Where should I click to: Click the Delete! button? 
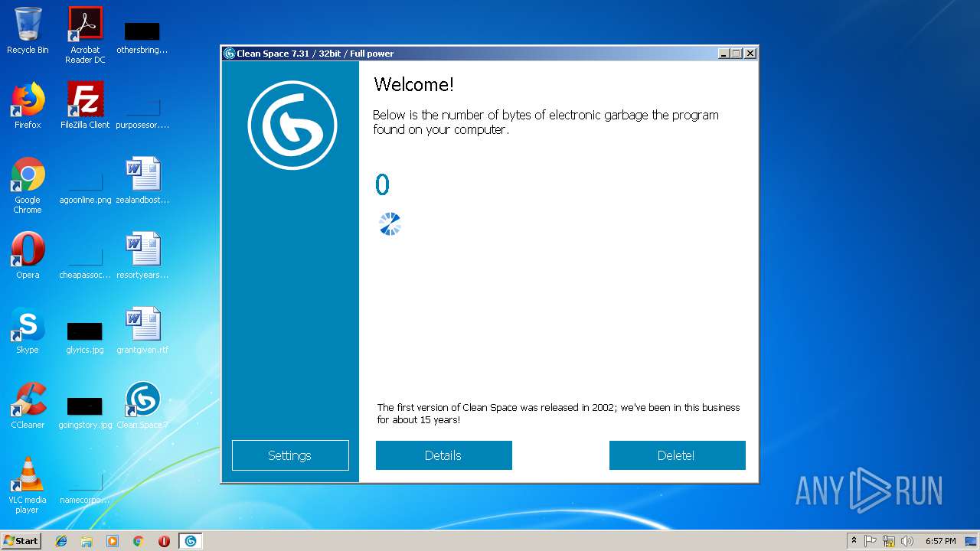tap(677, 455)
